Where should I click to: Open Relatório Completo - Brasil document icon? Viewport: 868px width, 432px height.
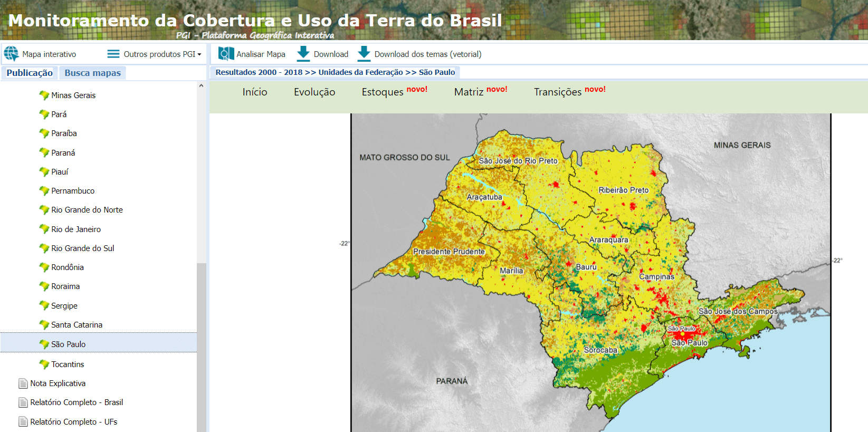click(x=23, y=402)
